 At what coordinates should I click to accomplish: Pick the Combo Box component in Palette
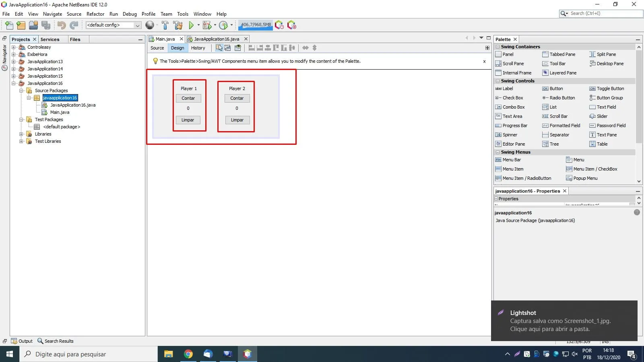(x=510, y=107)
